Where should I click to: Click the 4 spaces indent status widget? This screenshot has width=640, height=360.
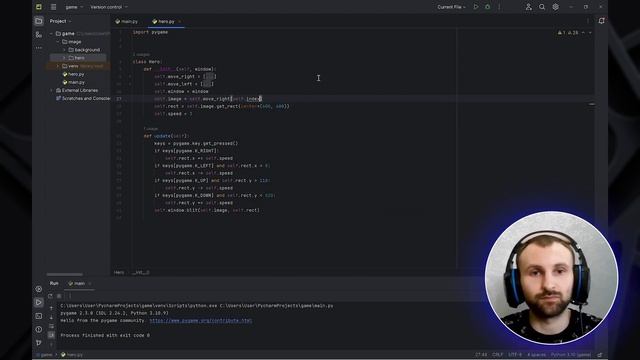tap(536, 355)
